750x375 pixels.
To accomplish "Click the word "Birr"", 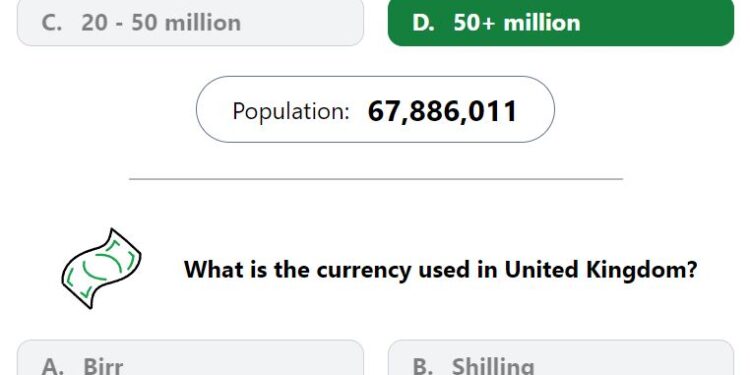I will (x=103, y=366).
